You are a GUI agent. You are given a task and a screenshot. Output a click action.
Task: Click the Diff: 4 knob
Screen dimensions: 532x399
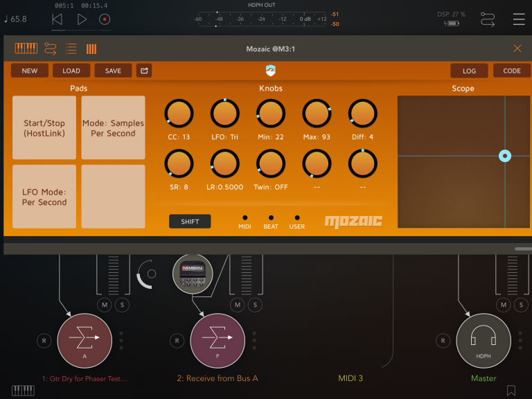tap(363, 114)
